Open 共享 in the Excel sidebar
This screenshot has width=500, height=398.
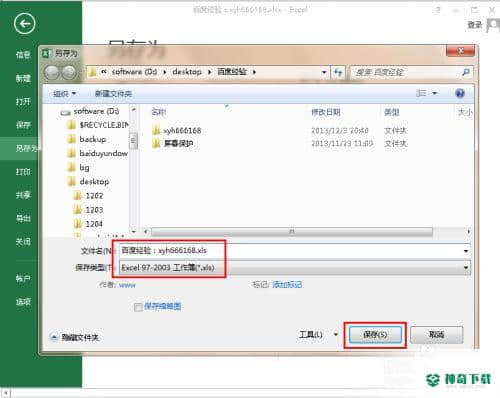click(23, 195)
